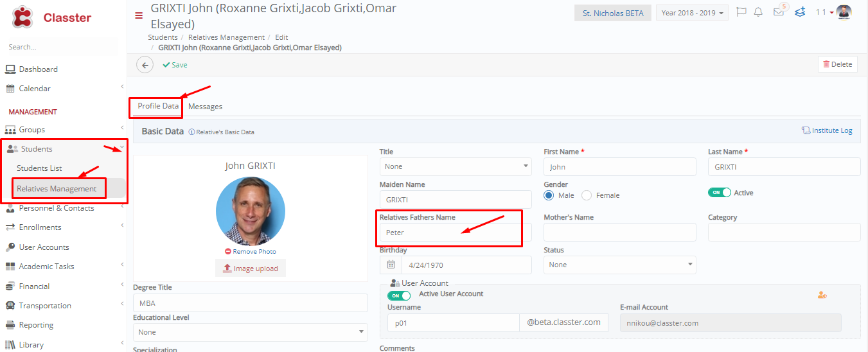Click the Mother's Name field
Screen dimensions: 868x352
pyautogui.click(x=620, y=233)
